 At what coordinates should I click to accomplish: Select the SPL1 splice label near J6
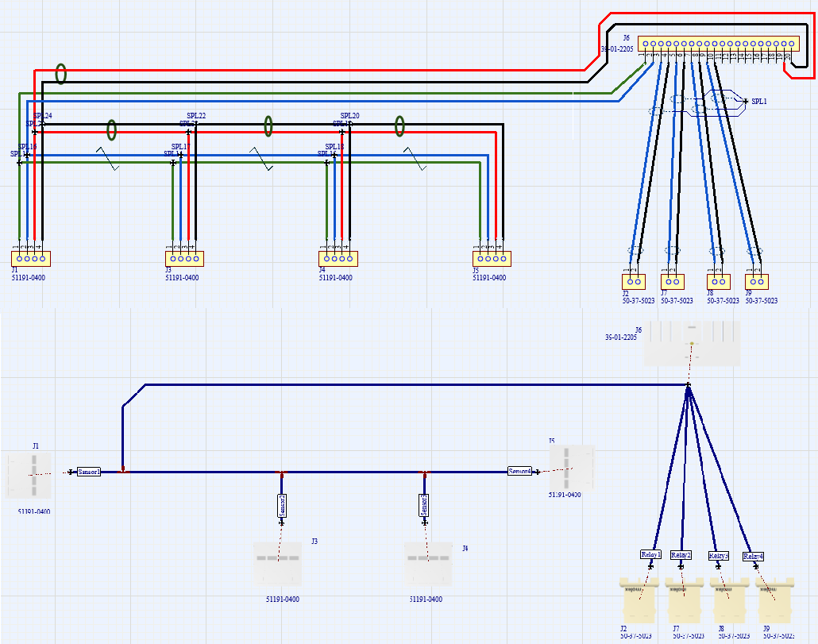point(758,102)
